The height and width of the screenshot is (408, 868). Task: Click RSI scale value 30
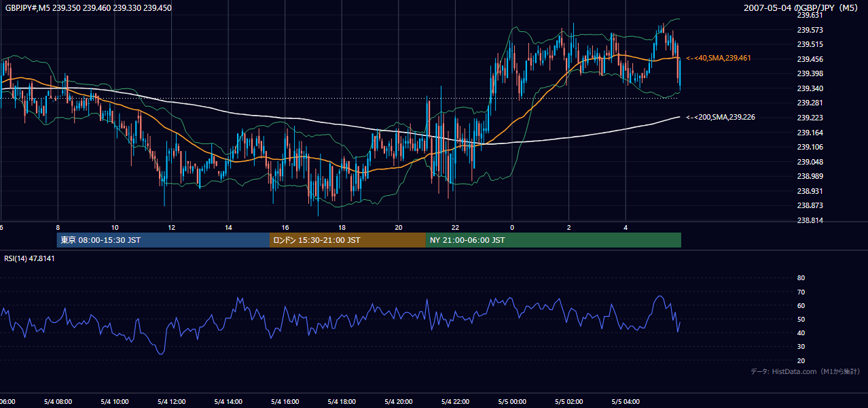click(801, 347)
